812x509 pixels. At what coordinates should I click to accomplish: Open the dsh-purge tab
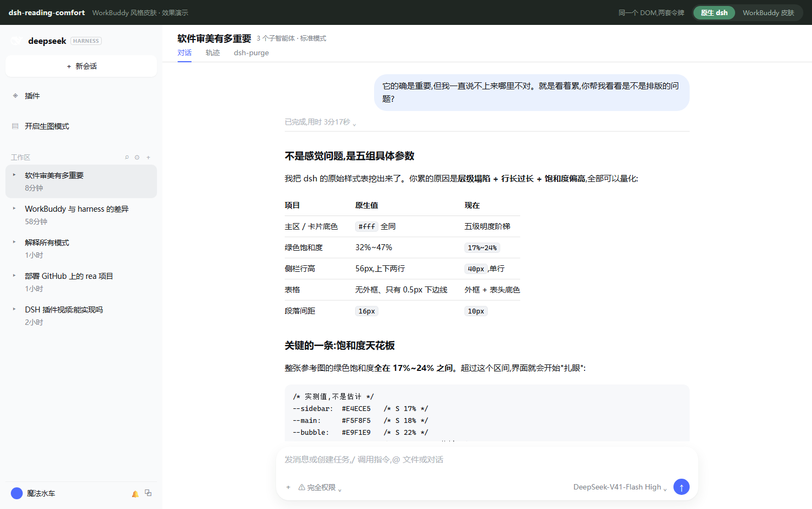tap(251, 53)
